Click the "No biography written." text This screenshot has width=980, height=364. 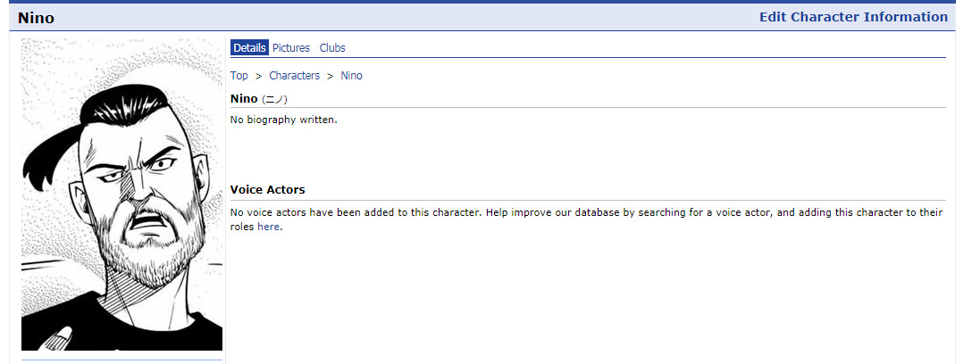(x=284, y=120)
